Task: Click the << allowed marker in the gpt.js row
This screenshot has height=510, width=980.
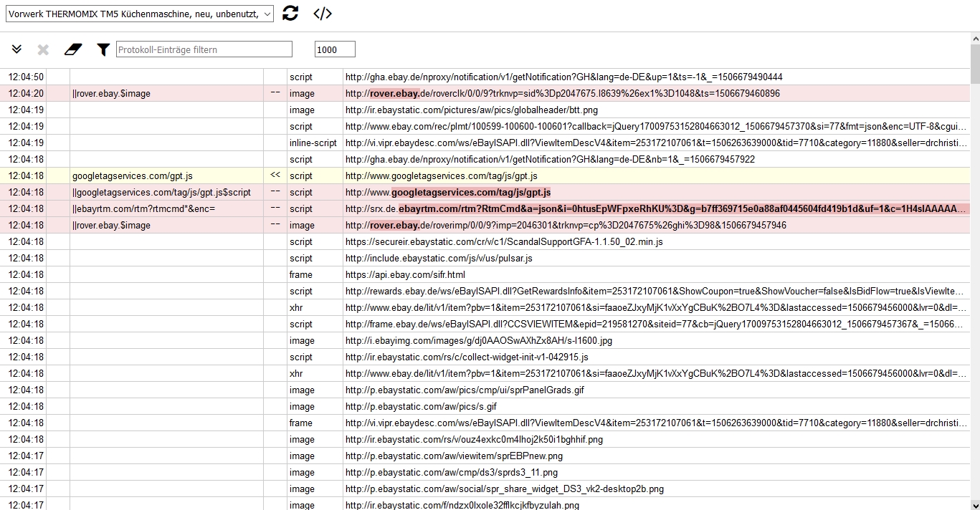Action: tap(275, 176)
